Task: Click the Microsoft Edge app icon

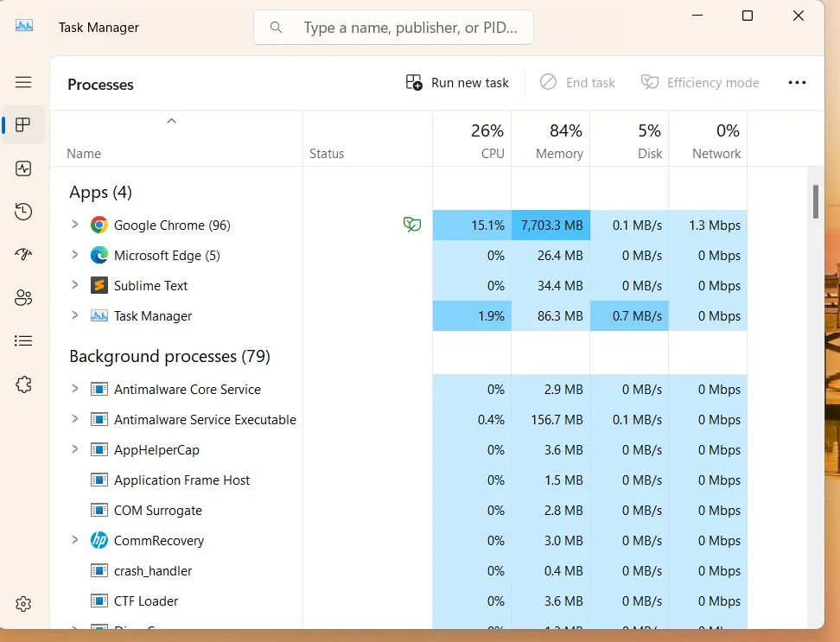Action: 99,256
